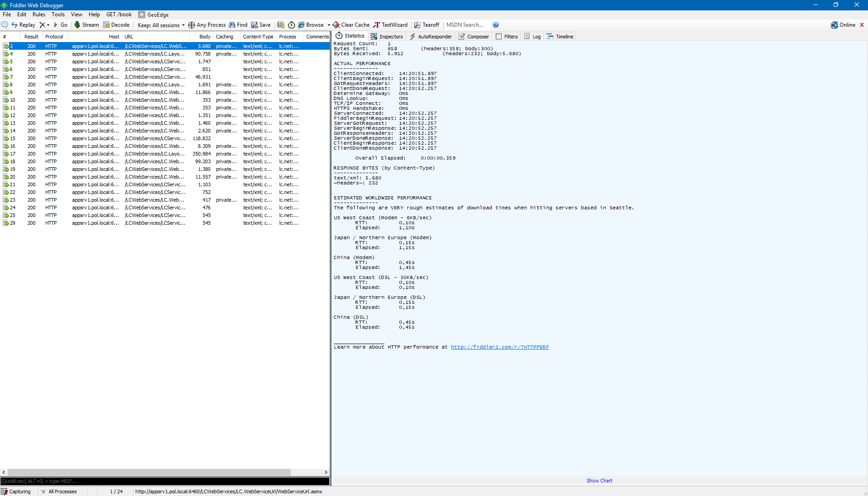
Task: Click Show Chart at the bottom
Action: tap(599, 481)
